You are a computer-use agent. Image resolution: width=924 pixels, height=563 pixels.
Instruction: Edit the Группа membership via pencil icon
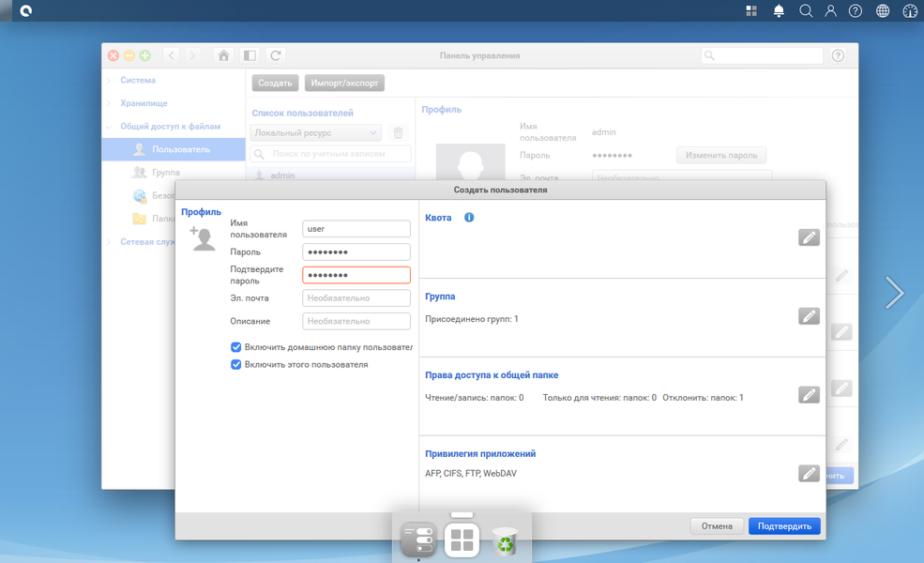(809, 316)
